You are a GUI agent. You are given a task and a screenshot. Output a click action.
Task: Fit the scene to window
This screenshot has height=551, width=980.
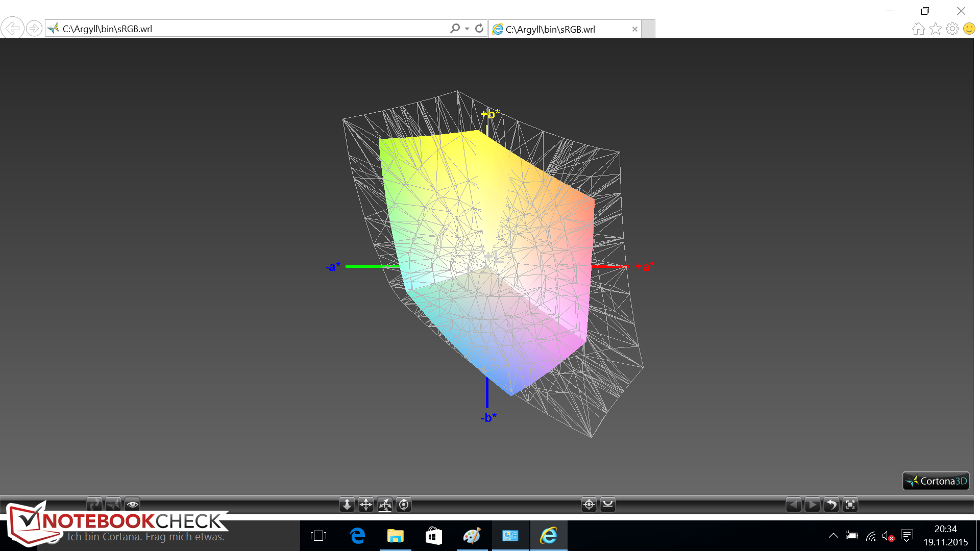(850, 505)
